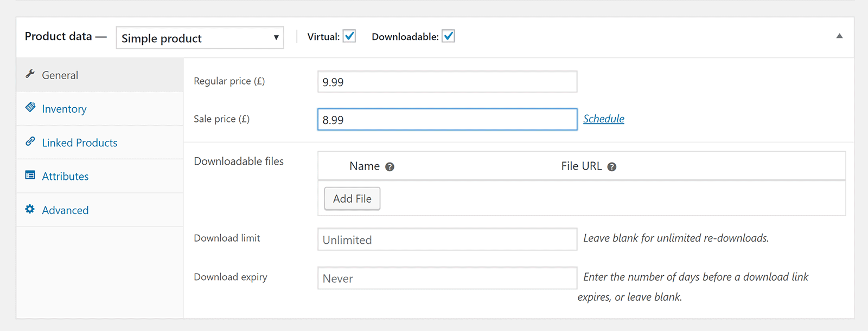Open the General tab
868x331 pixels.
(x=100, y=75)
